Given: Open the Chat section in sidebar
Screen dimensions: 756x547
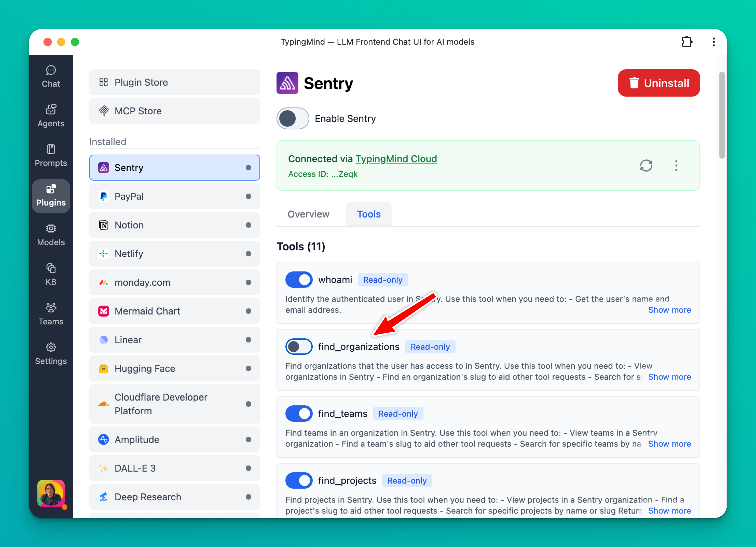Looking at the screenshot, I should (x=51, y=76).
